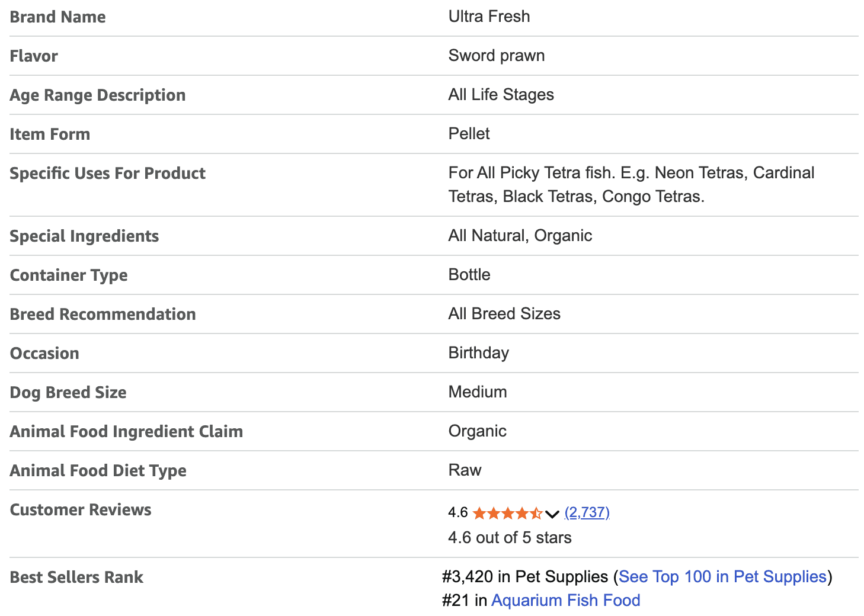Click the Sword prawn flavor value
This screenshot has height=616, width=864.
click(x=496, y=55)
